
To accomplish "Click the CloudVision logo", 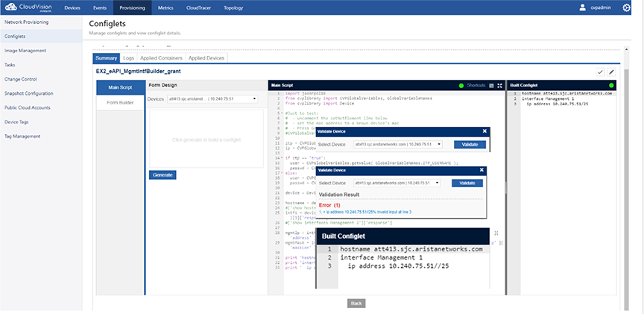I will point(29,7).
